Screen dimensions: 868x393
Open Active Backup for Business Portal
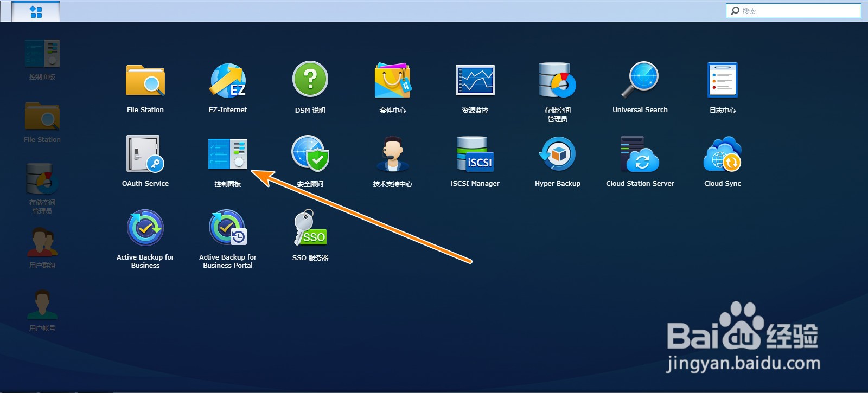coord(228,228)
